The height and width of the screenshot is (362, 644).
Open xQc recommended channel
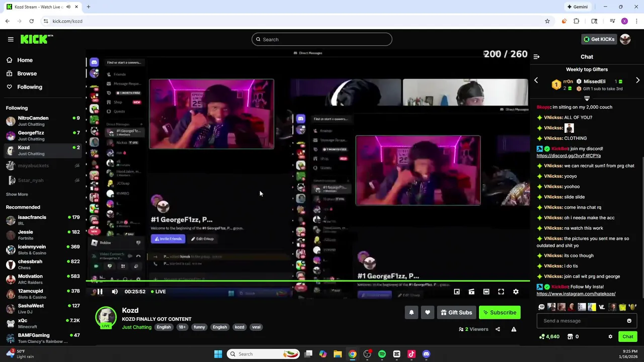pos(42,323)
